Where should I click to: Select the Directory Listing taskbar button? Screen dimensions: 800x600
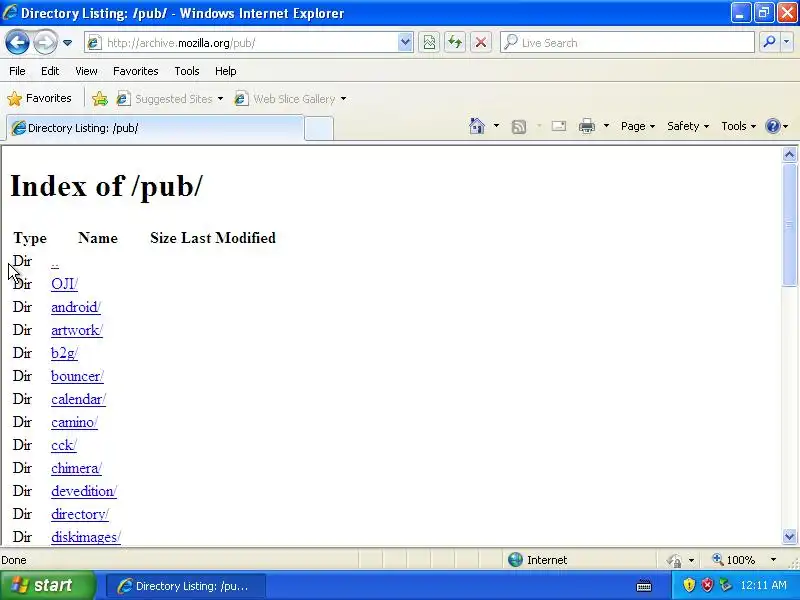pyautogui.click(x=185, y=586)
